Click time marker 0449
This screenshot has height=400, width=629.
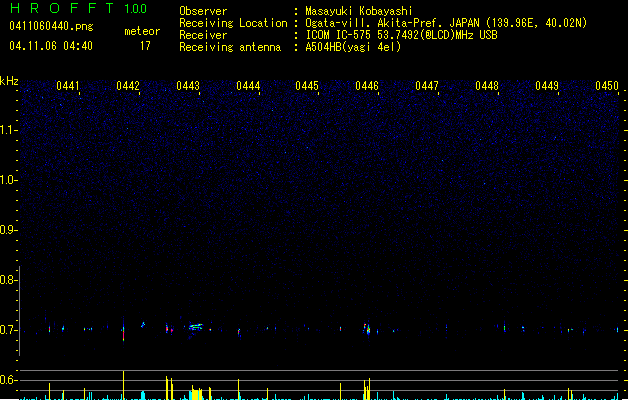pyautogui.click(x=547, y=86)
